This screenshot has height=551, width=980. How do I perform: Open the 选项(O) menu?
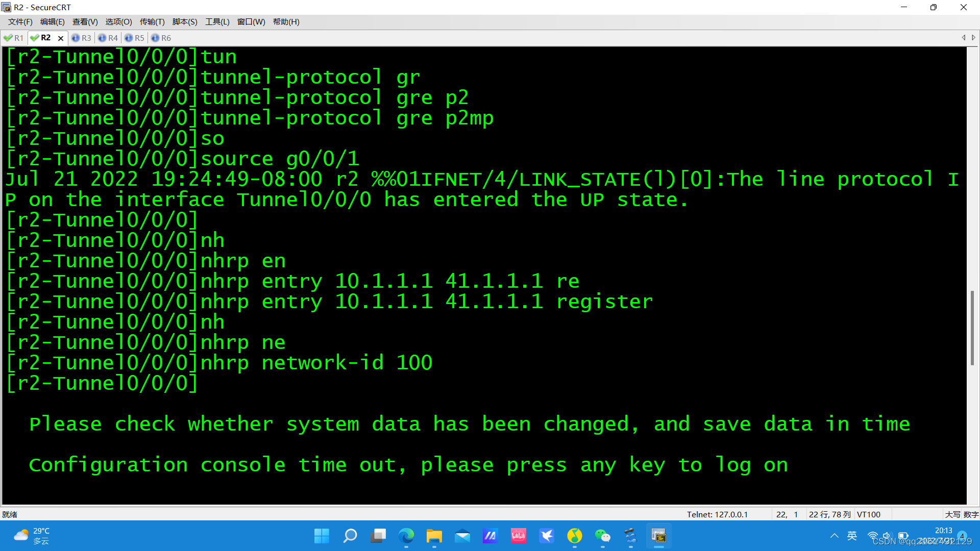tap(118, 21)
